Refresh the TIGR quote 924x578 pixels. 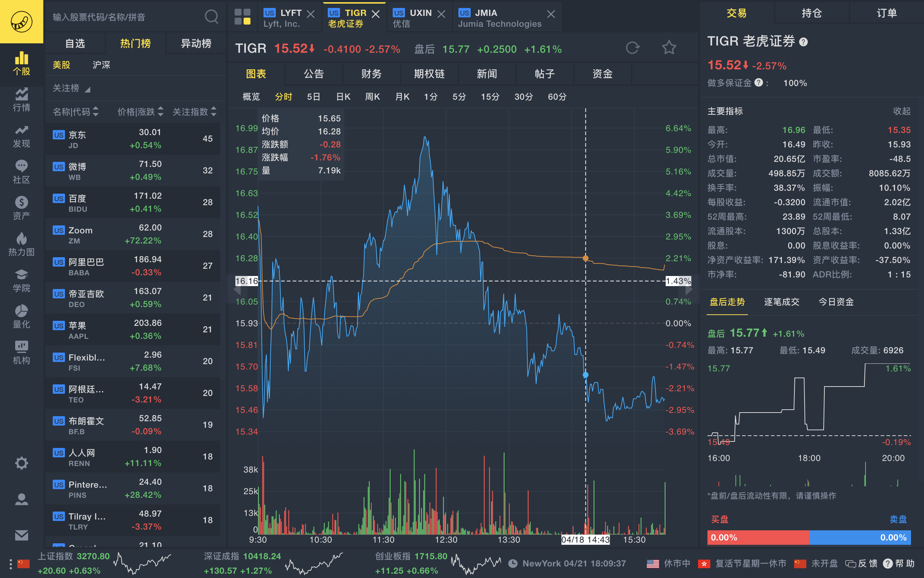[632, 48]
